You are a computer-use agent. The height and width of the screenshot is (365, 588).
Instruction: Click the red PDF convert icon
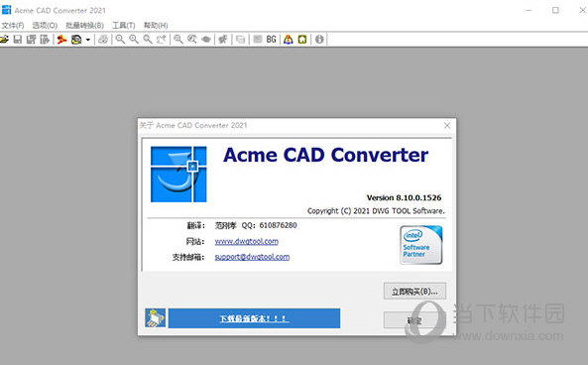[61, 39]
